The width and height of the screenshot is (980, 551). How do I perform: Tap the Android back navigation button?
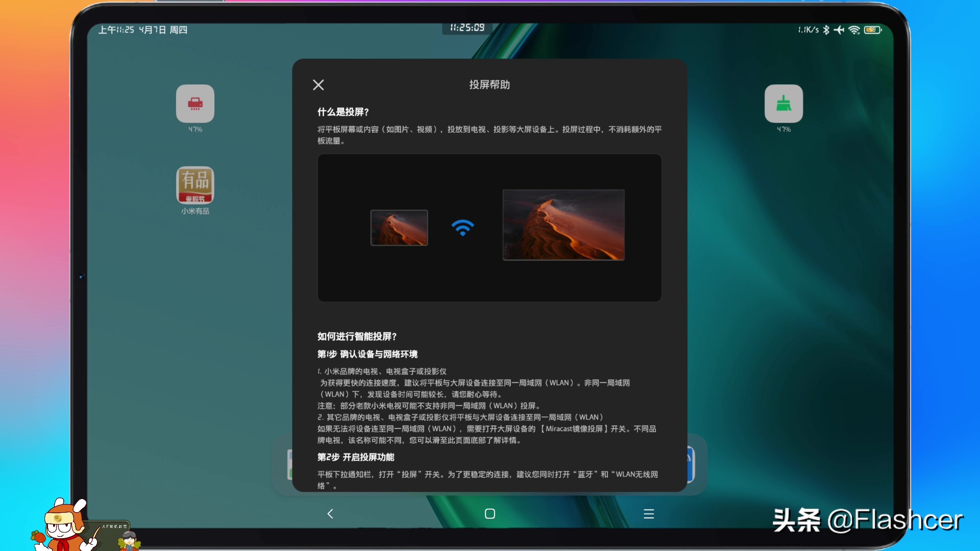click(x=330, y=514)
